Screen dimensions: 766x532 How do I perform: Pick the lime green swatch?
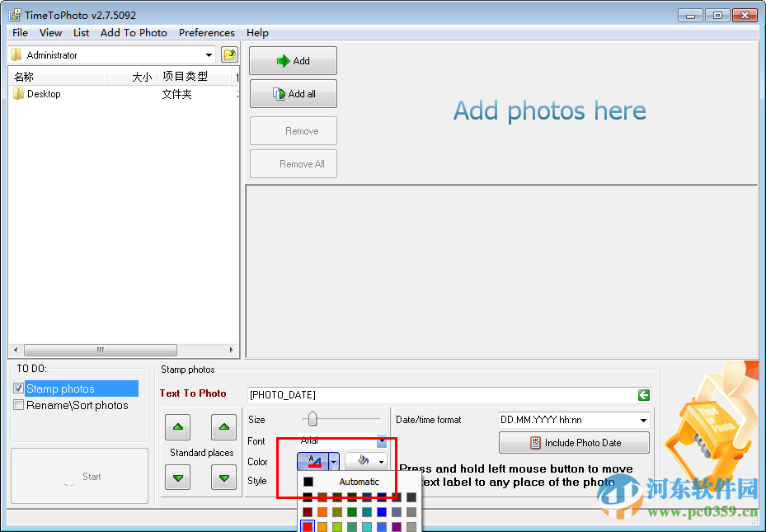coord(337,527)
